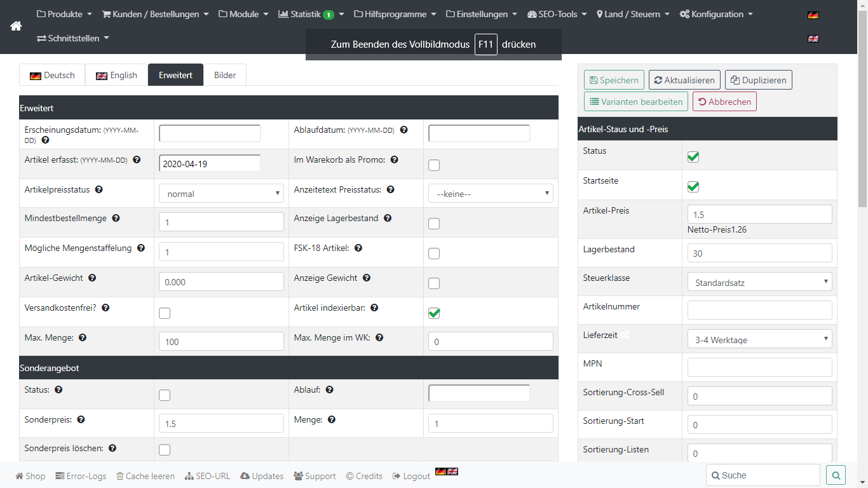Check the FSK-18 Artikel checkbox
Viewport: 868px width, 488px height.
tap(434, 254)
